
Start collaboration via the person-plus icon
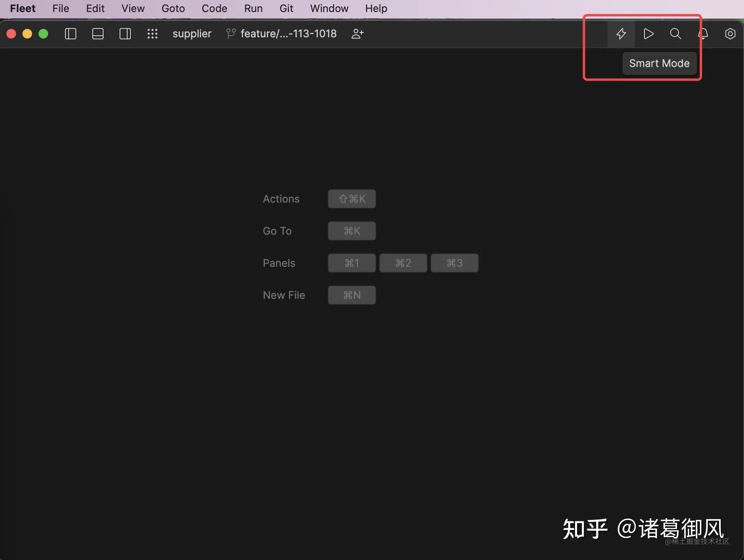coord(357,33)
